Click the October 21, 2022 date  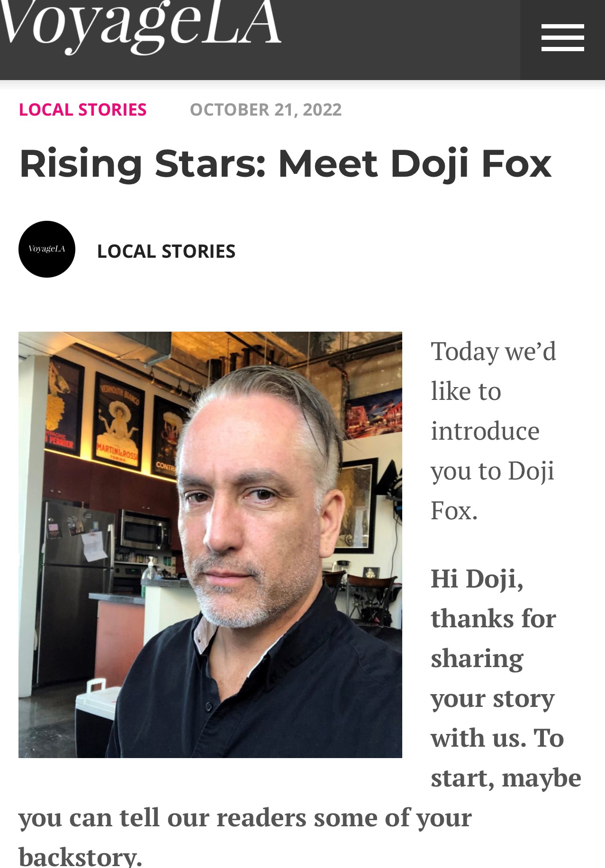click(265, 109)
